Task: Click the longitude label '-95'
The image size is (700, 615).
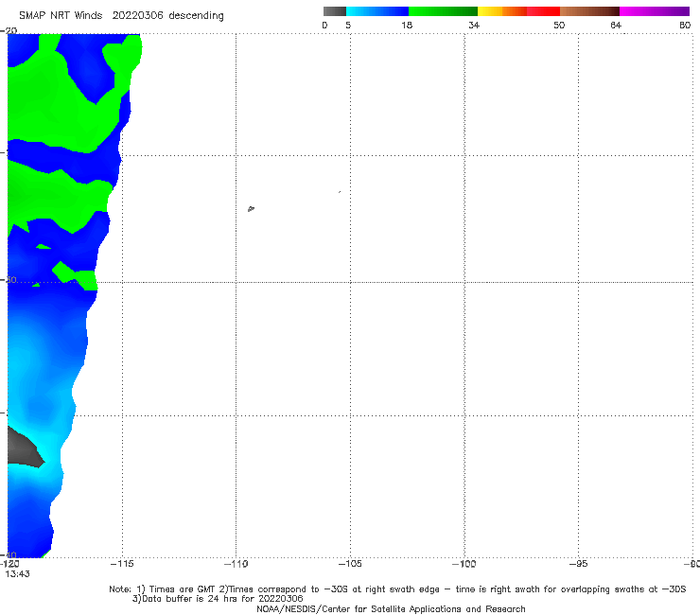Action: (x=578, y=564)
